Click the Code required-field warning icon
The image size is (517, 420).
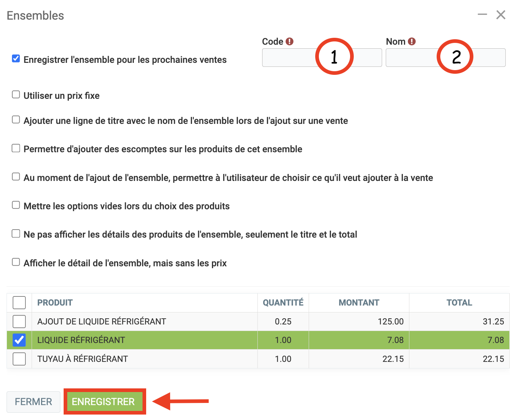tap(289, 41)
